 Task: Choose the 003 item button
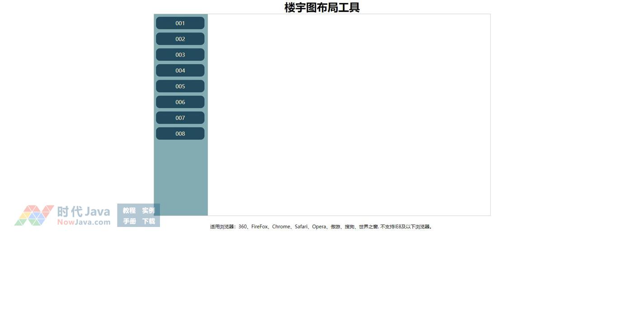click(180, 55)
